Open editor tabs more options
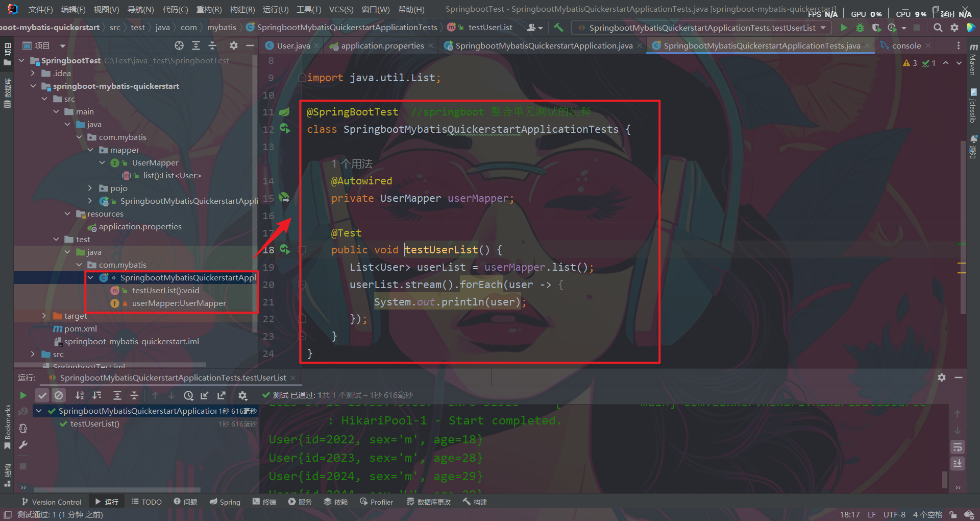The width and height of the screenshot is (980, 521). [x=959, y=45]
